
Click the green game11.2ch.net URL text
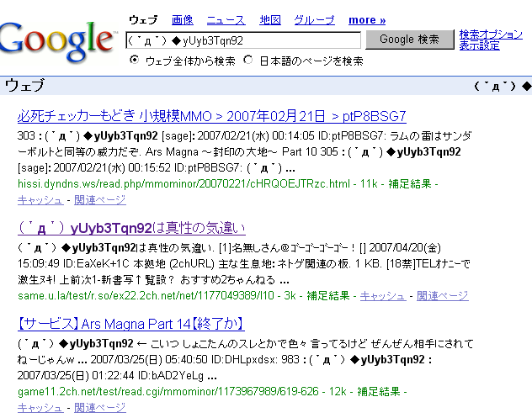[168, 392]
